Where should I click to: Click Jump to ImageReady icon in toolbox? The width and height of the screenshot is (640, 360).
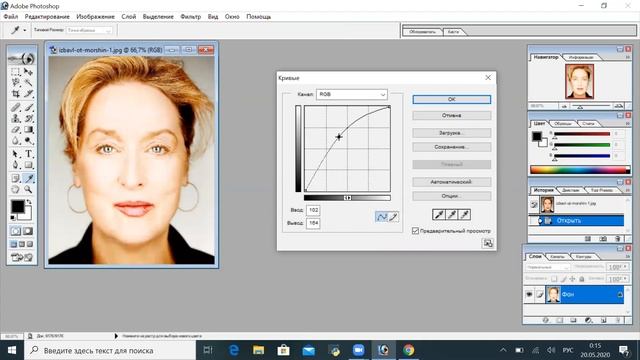22,258
